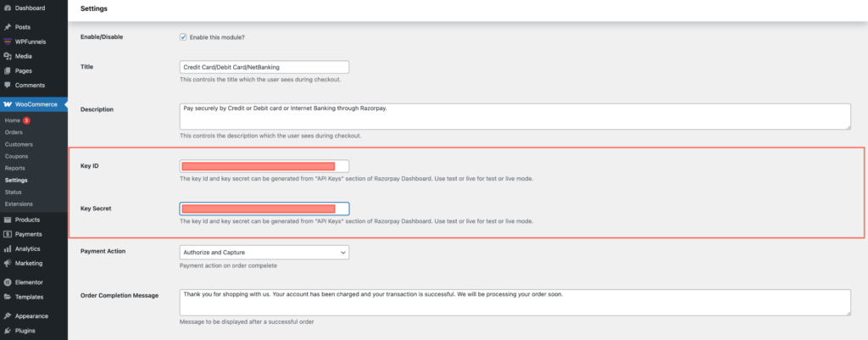Click the Appearance brush icon
Viewport: 868px width, 340px height.
click(7, 316)
